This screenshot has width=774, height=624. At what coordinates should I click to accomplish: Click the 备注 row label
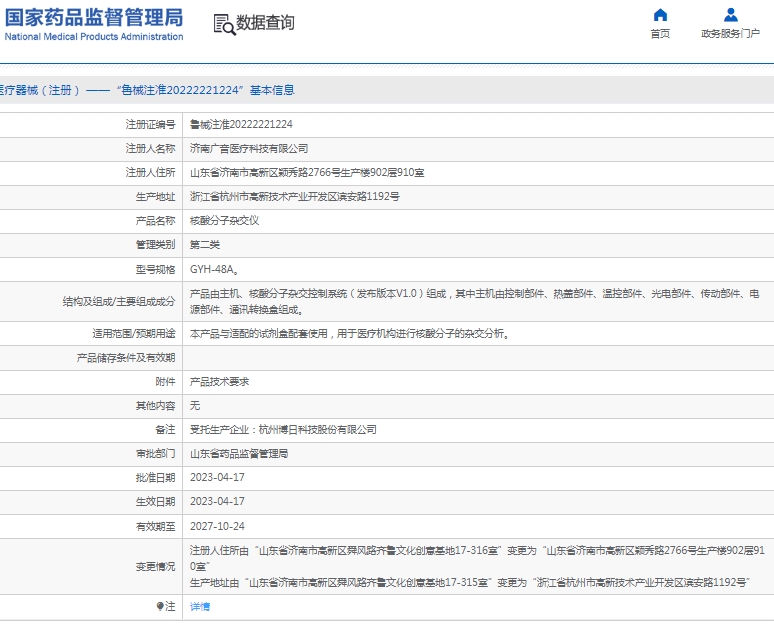165,430
